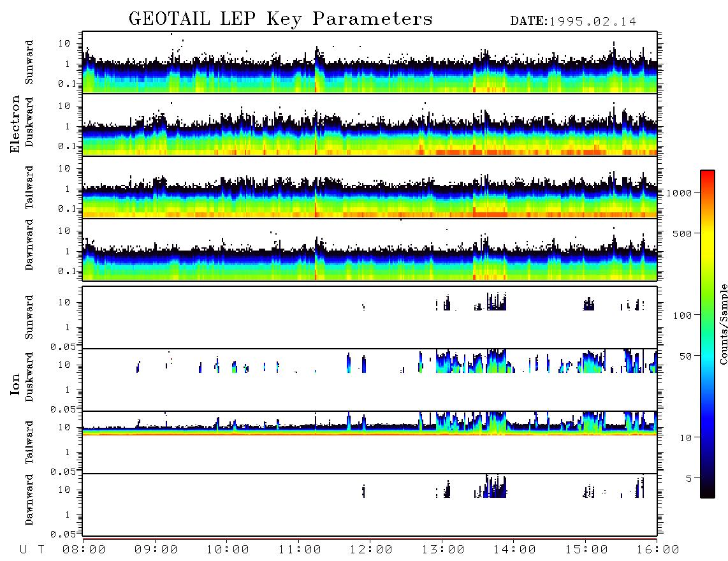Click the vertical Ion group label

click(15, 384)
